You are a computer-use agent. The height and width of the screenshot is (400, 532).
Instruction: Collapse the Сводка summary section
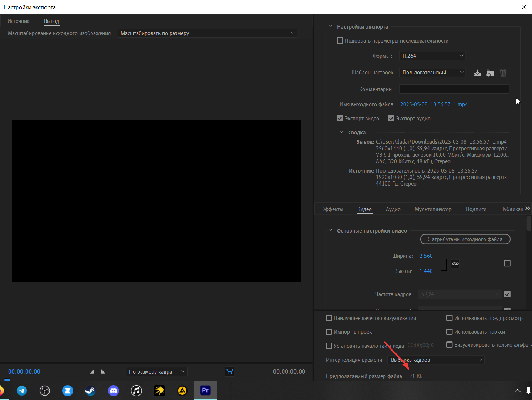tap(341, 132)
